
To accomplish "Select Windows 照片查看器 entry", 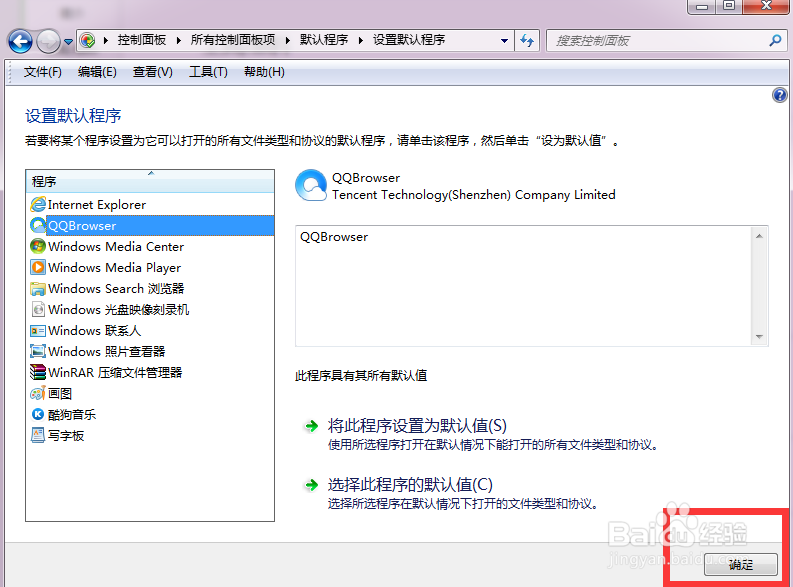I will coord(150,351).
